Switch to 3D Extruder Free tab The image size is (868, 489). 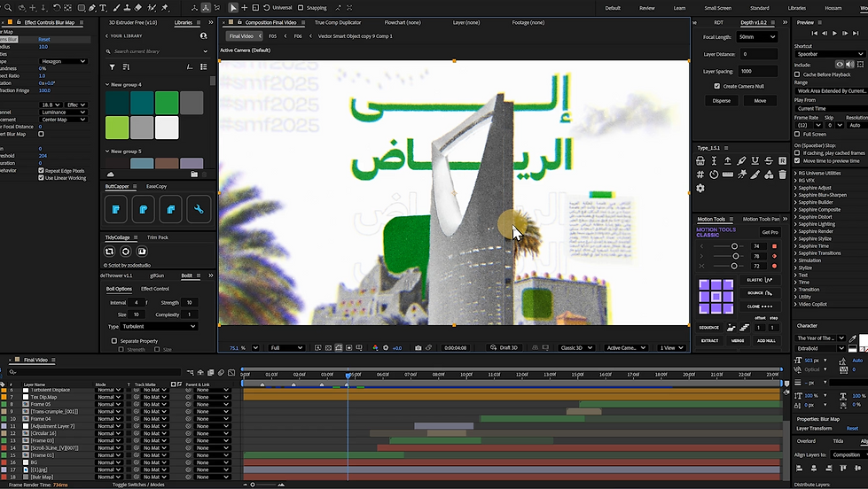pyautogui.click(x=133, y=23)
